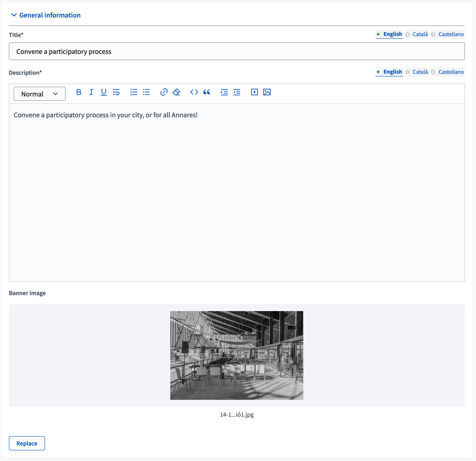Increase indent of the description text
Viewport: 476px width, 461px height.
tap(224, 92)
